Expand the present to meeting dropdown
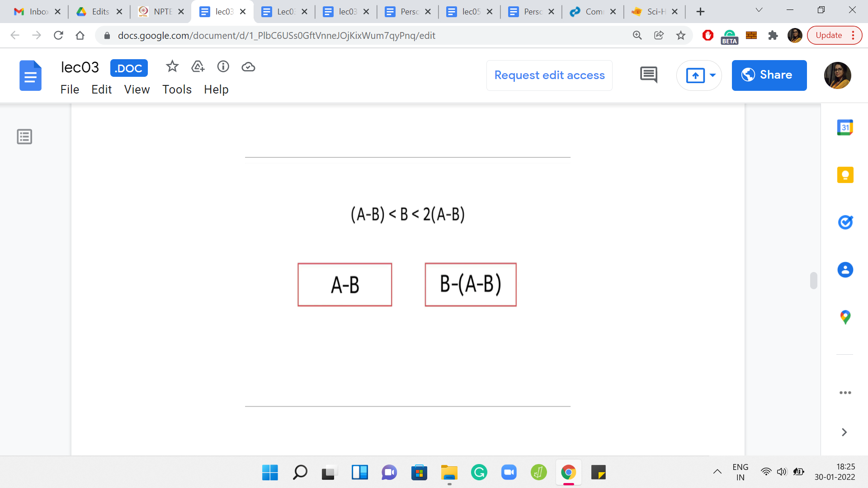The height and width of the screenshot is (488, 868). click(713, 75)
